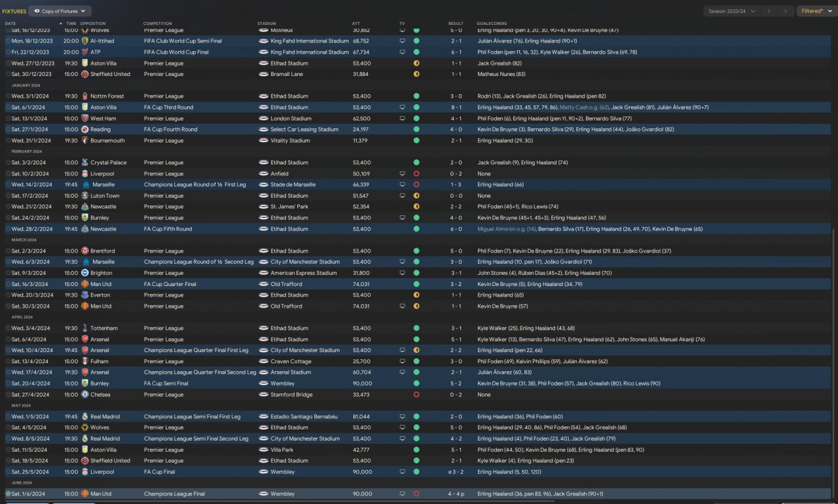The width and height of the screenshot is (838, 504).
Task: Open the Champions League Final competition link
Action: pyautogui.click(x=174, y=494)
